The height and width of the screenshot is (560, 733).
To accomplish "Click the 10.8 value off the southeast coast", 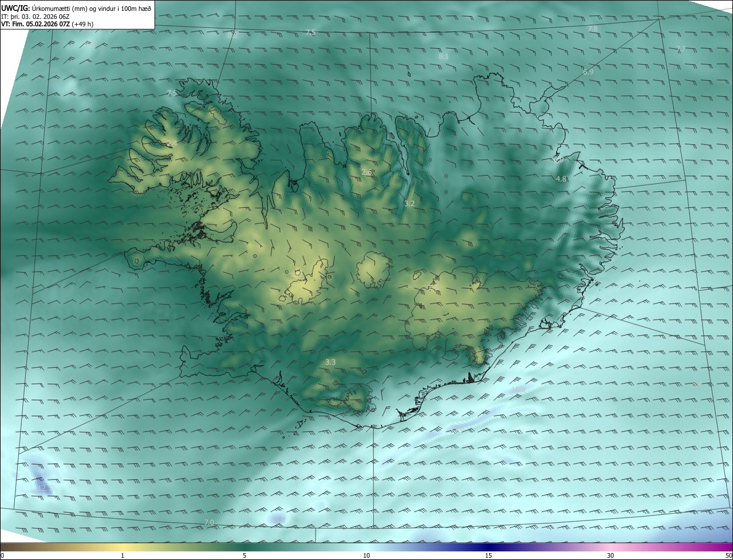I will (518, 389).
